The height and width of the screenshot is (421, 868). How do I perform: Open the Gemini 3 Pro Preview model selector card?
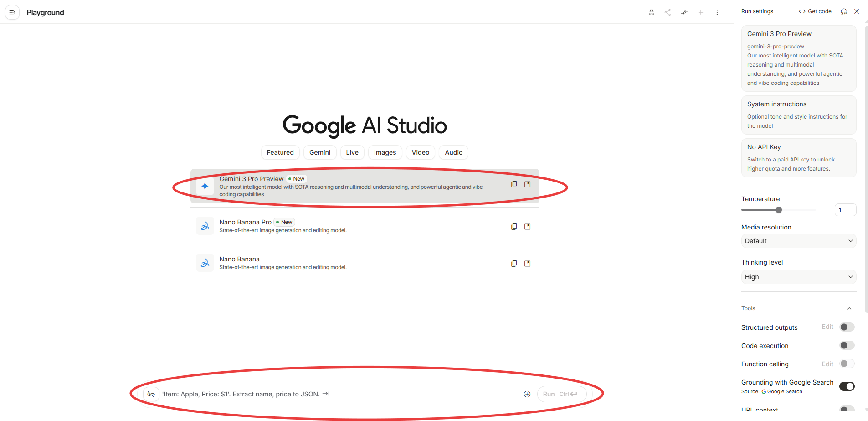click(x=799, y=58)
